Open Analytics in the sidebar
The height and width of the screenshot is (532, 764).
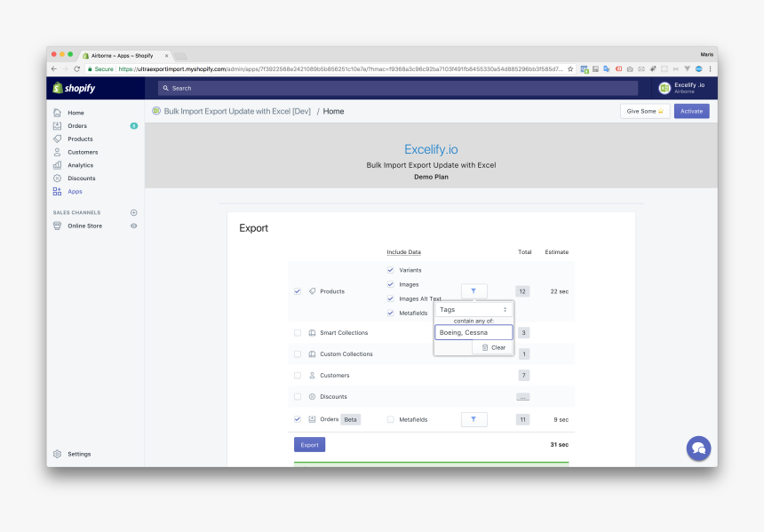tap(80, 165)
